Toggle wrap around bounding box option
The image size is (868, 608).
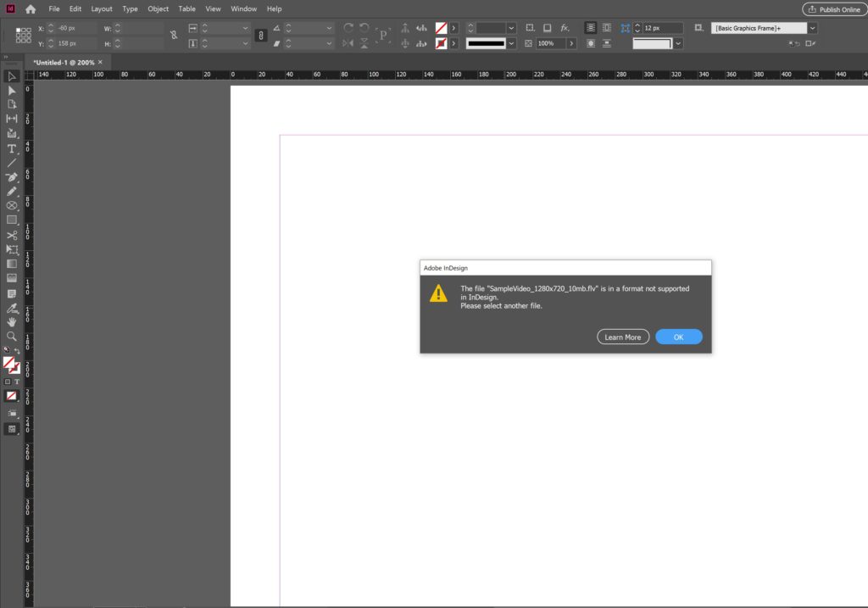tap(607, 28)
